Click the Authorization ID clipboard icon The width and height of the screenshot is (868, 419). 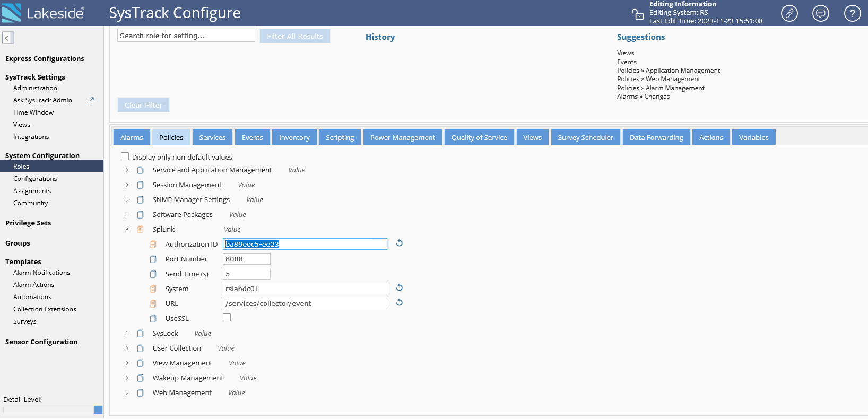(153, 245)
